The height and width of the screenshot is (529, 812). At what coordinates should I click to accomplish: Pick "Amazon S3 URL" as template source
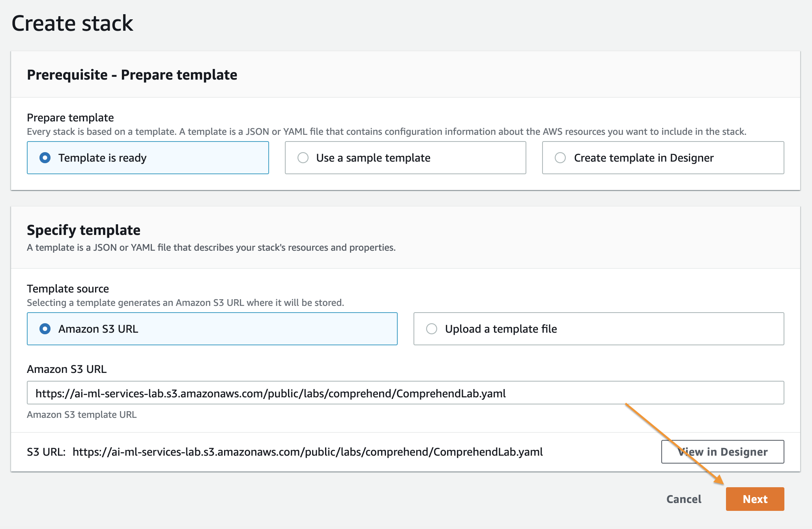tap(45, 329)
